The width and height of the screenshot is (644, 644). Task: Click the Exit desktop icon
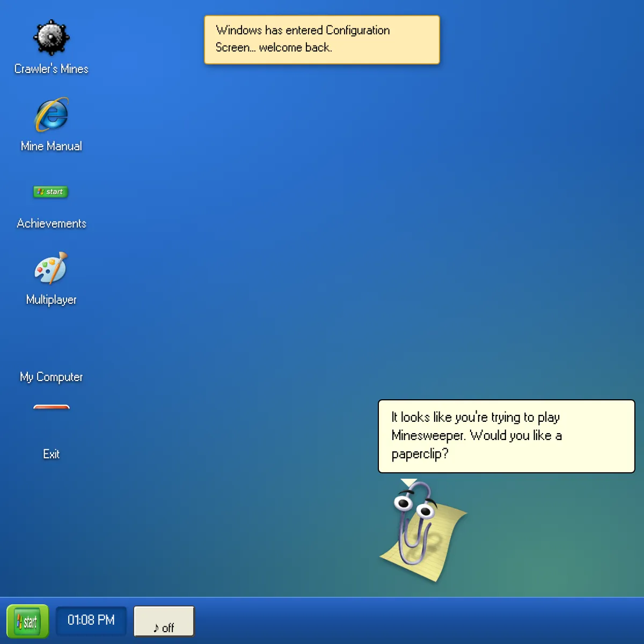point(52,407)
